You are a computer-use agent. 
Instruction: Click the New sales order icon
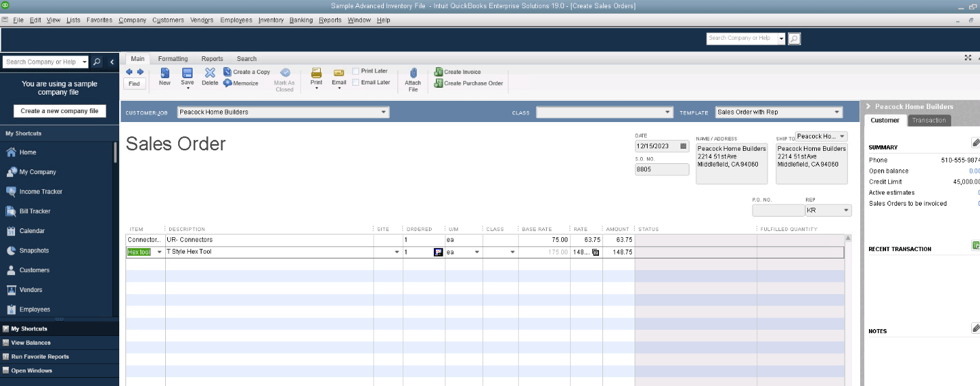click(x=164, y=73)
